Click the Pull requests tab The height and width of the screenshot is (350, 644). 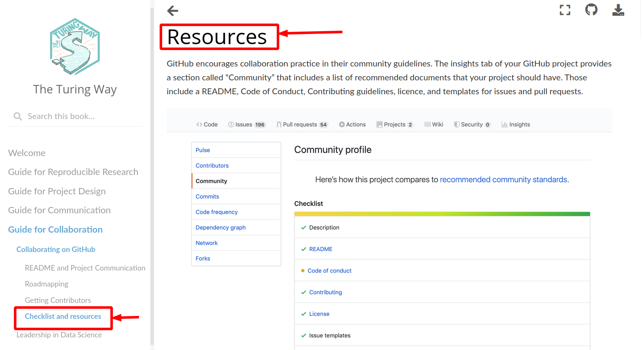coord(302,125)
